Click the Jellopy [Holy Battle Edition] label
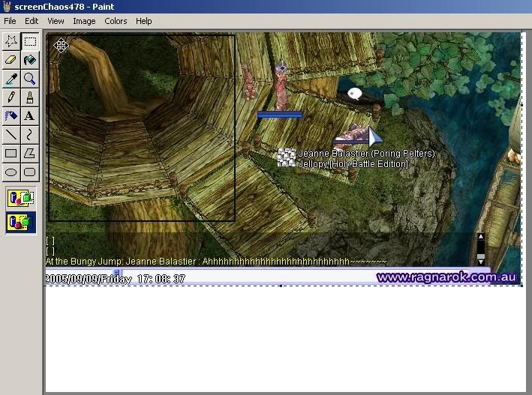This screenshot has width=532, height=395. 353,164
